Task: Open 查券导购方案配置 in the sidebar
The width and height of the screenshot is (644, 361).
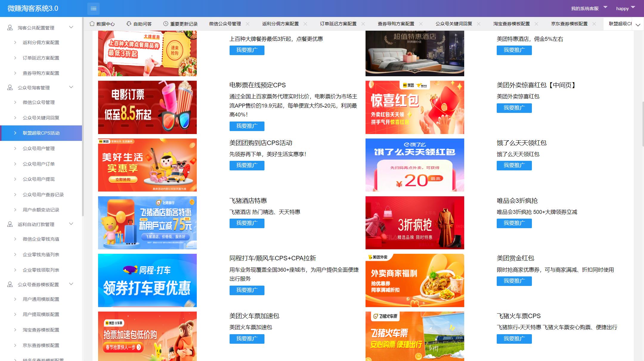Action: [41, 73]
